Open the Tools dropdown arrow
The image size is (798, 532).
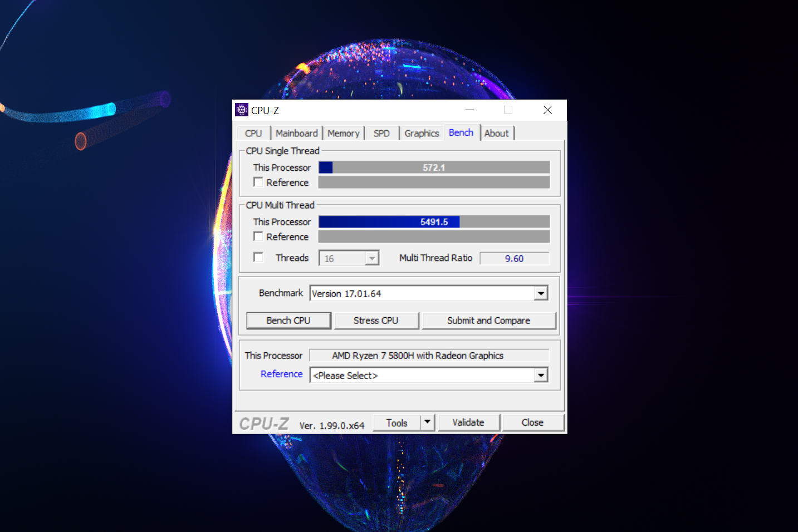point(427,422)
